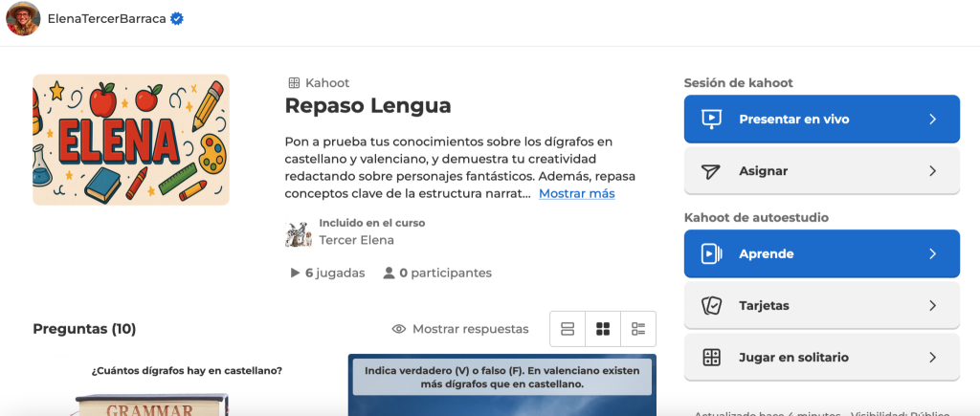Open Presentar en vivo chevron arrow
This screenshot has height=416, width=980.
point(932,120)
